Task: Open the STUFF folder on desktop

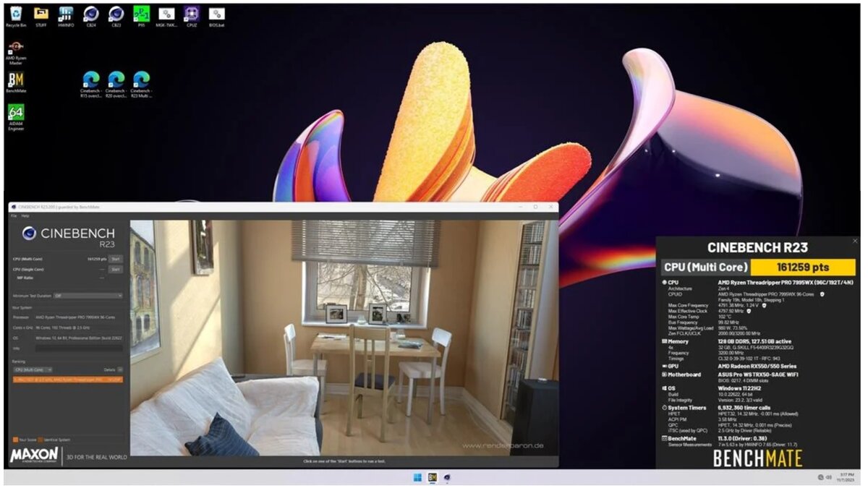Action: 41,16
